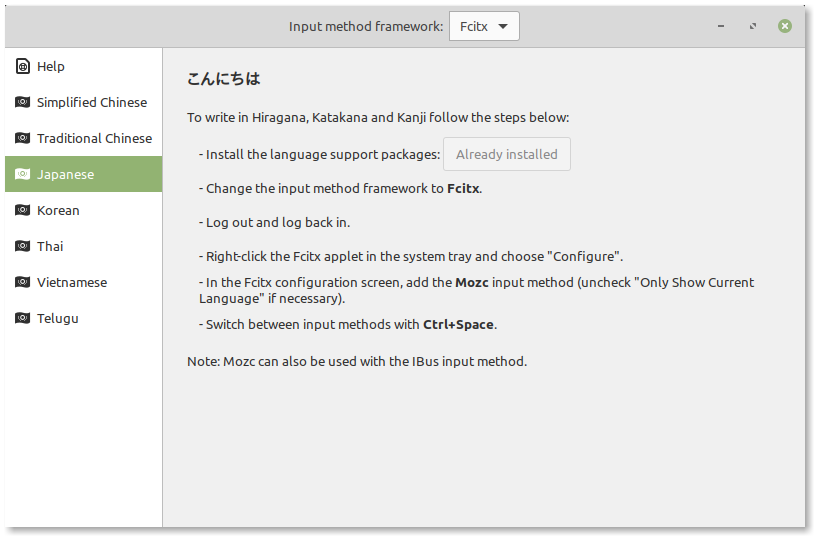The width and height of the screenshot is (814, 536).
Task: Click the bold Fcitx word in instructions
Action: pos(463,188)
